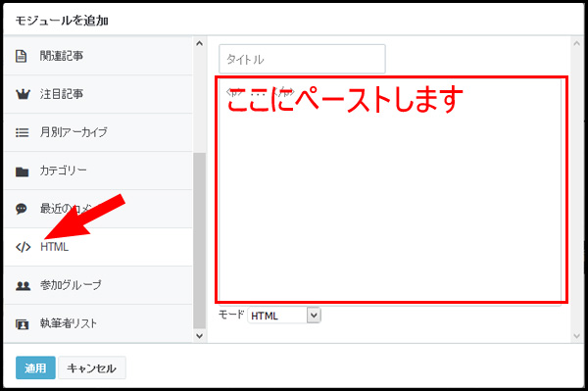Click the 適用 button

click(35, 367)
